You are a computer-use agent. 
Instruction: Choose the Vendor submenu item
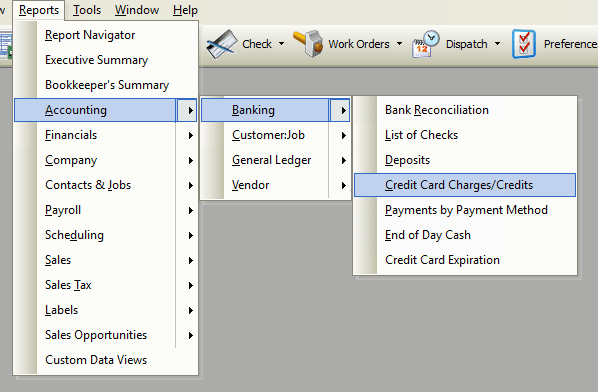pyautogui.click(x=275, y=185)
